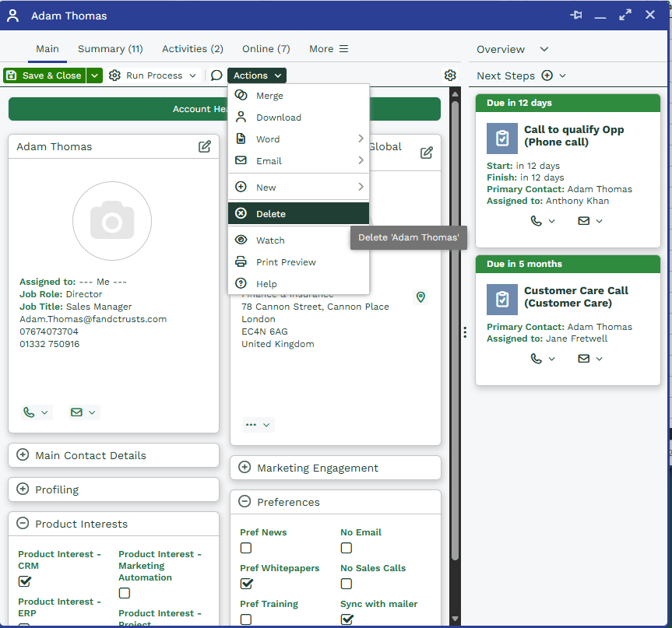Click the comment speech bubble icon

click(216, 75)
